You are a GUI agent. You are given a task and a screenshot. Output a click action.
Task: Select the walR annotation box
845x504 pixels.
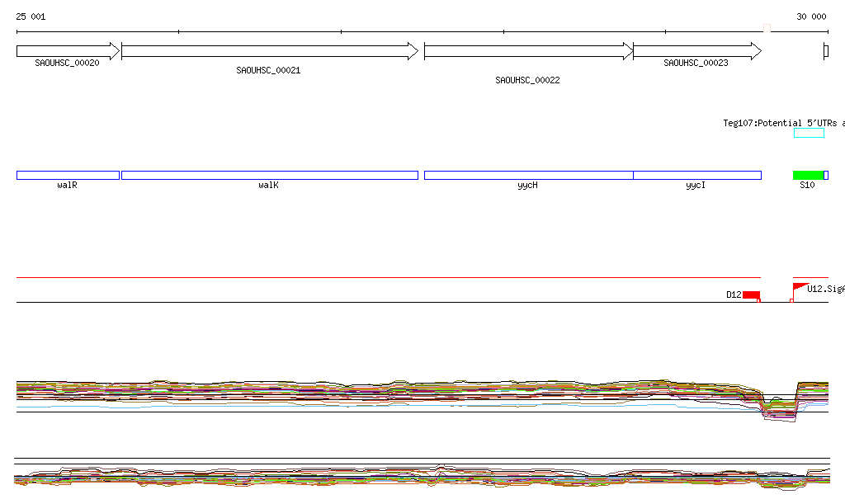[68, 175]
